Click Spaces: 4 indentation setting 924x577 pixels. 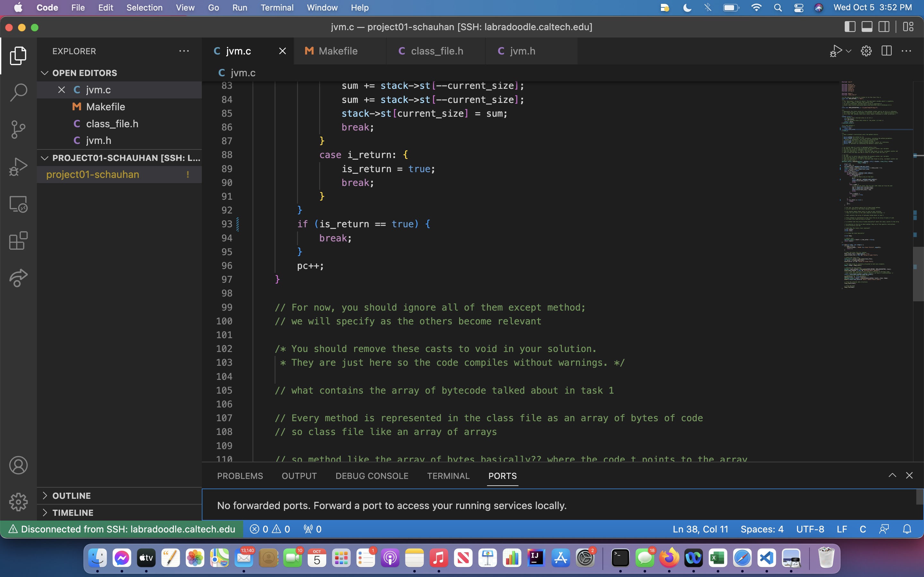762,529
